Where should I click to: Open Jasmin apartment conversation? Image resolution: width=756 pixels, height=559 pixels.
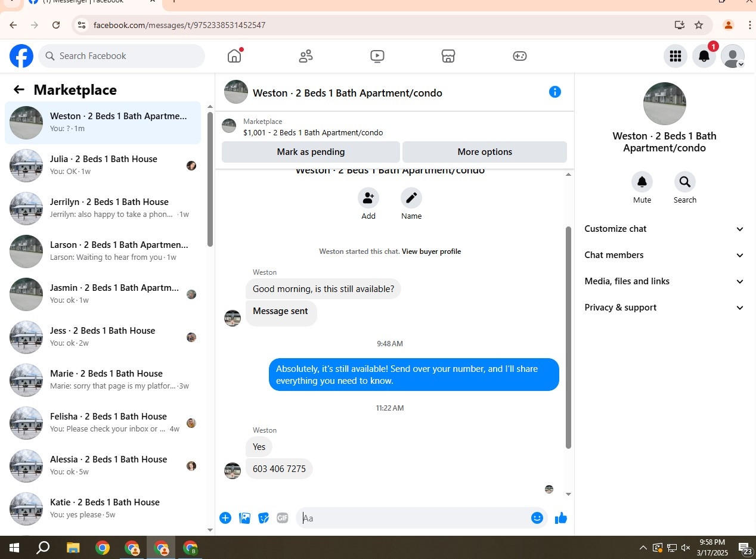[103, 294]
